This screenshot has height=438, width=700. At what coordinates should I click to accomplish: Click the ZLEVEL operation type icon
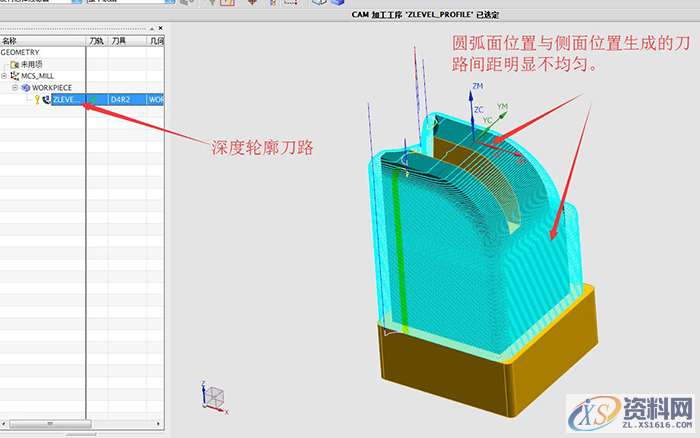point(46,100)
